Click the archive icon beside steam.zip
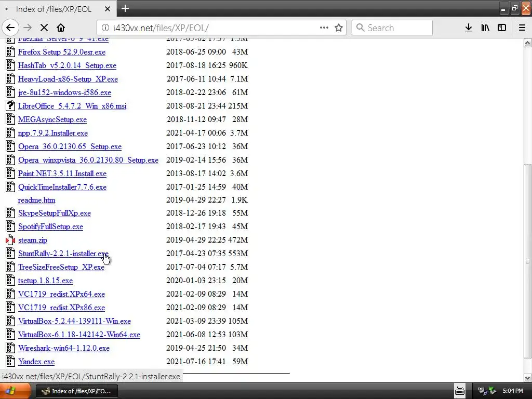 (10, 240)
